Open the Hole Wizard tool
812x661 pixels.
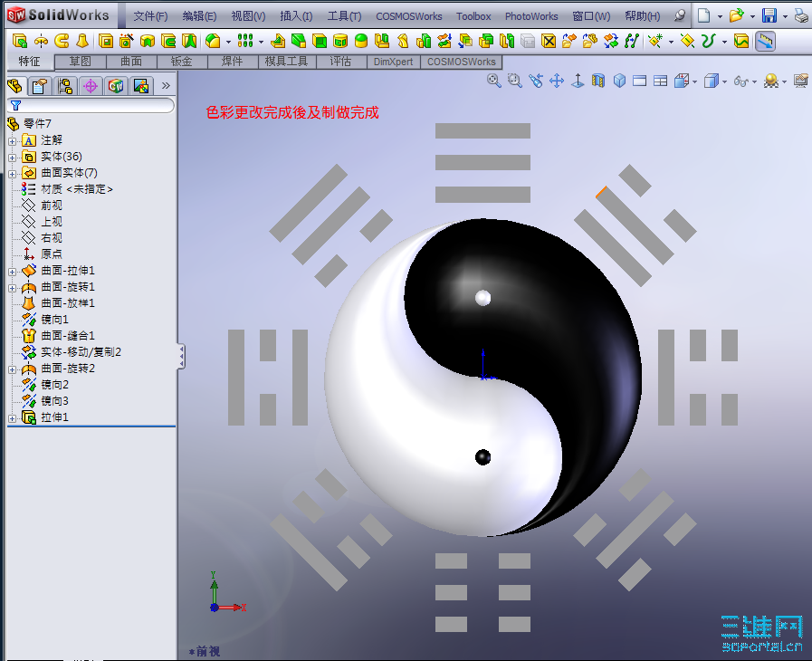tap(127, 41)
